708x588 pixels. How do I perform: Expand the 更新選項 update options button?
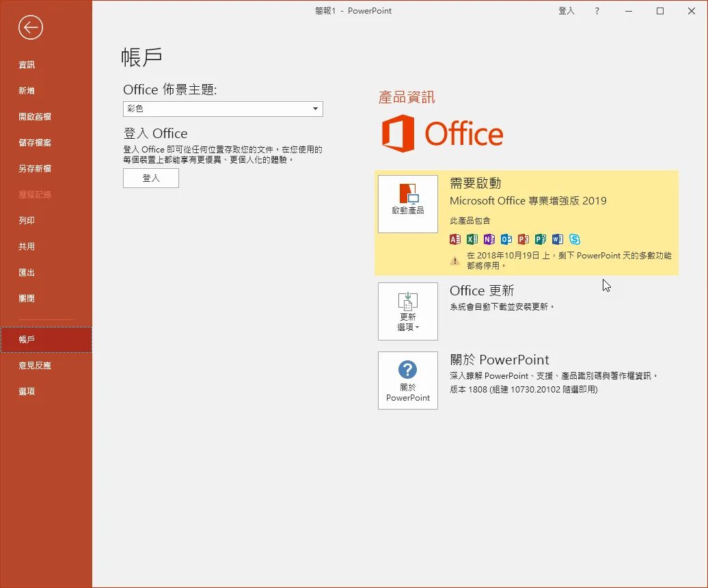408,311
